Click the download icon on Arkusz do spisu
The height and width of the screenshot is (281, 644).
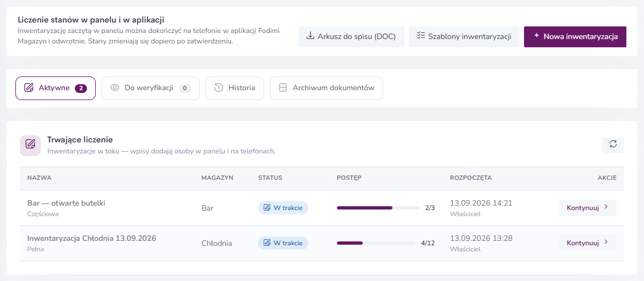click(310, 36)
